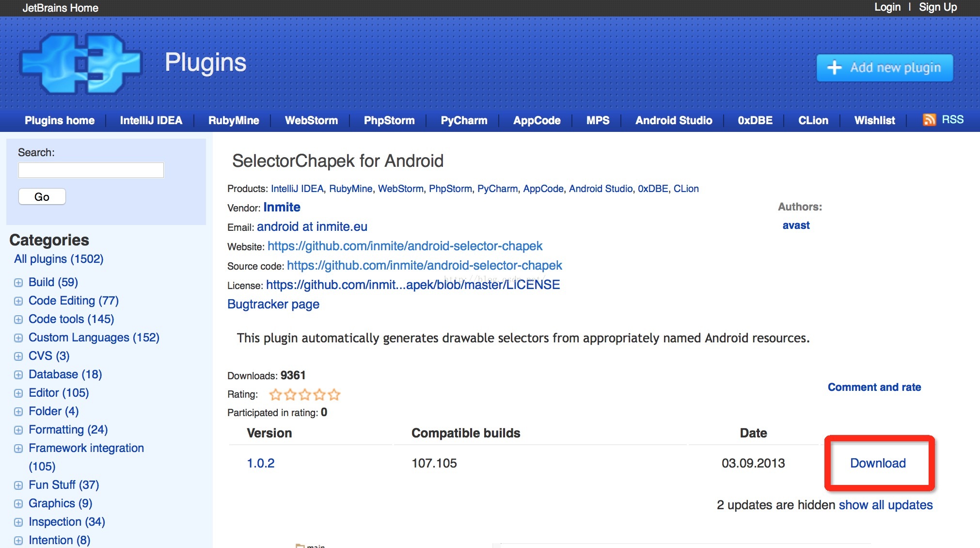Screen dimensions: 980x548
Task: Expand the Fun Stuff category
Action: pos(18,485)
